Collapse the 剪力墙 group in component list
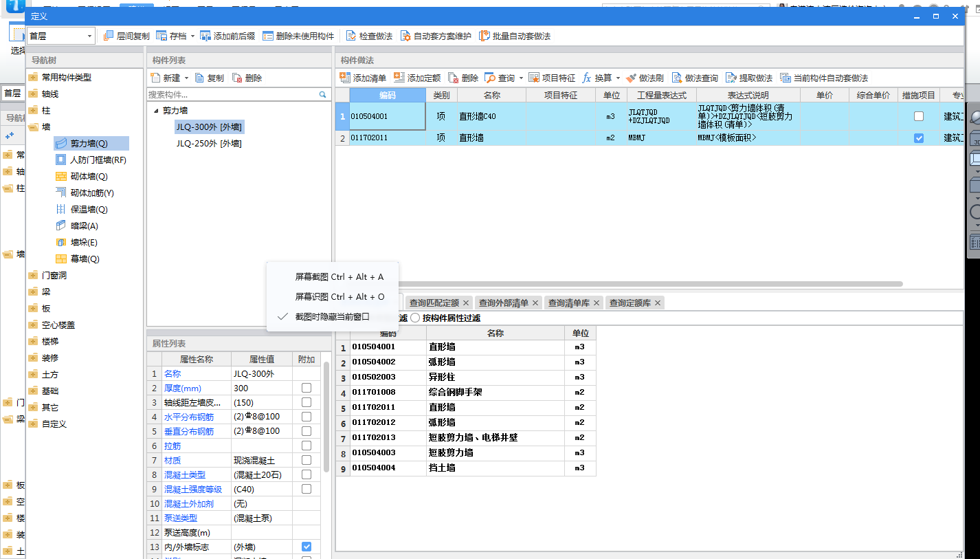The image size is (980, 559). [155, 111]
